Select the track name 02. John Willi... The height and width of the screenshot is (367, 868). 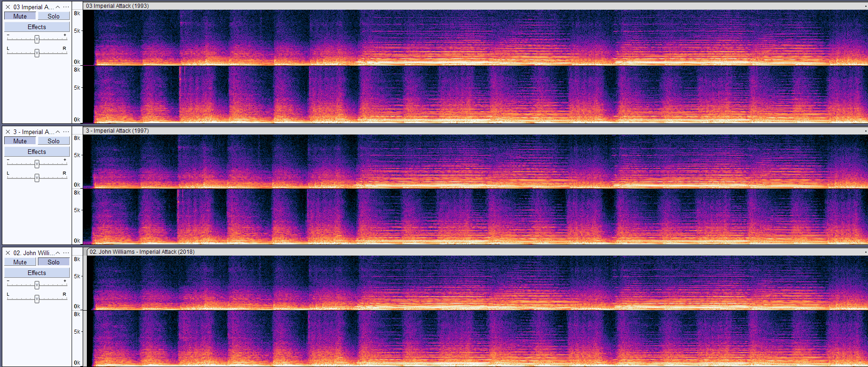(33, 253)
